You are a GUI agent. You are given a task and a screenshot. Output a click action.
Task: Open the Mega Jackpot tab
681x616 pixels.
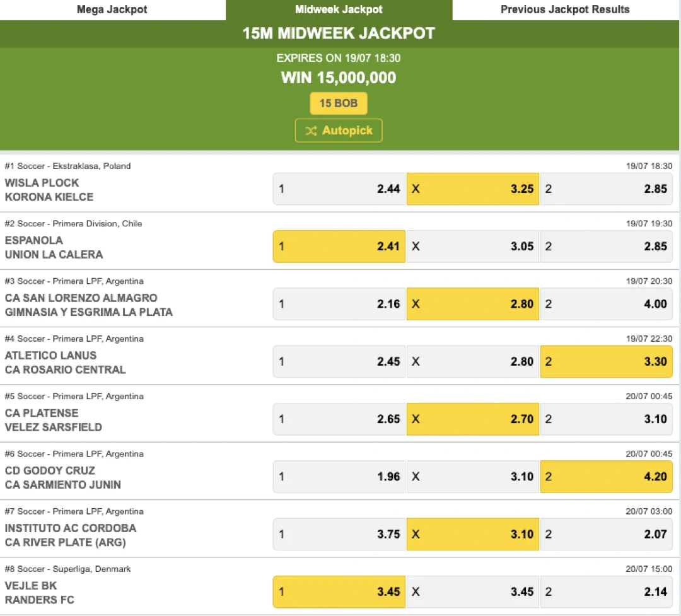point(112,9)
